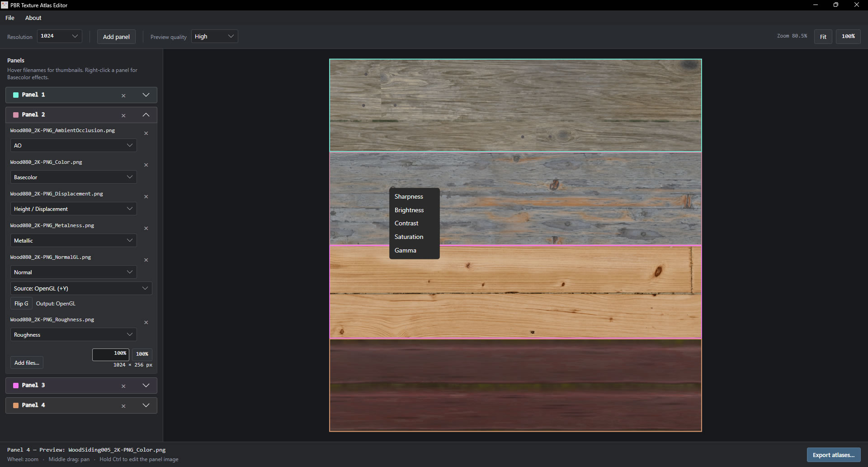Expand Panel 4 with its chevron
868x467 pixels.
tap(146, 405)
